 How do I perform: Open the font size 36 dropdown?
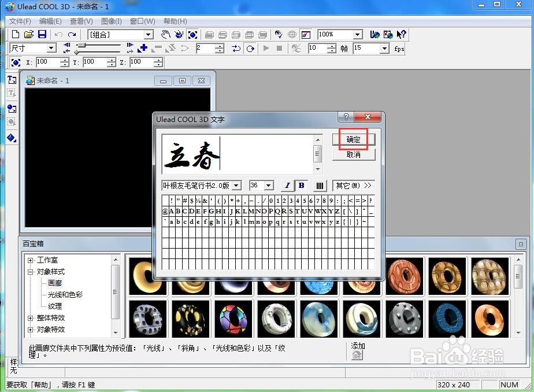(x=269, y=186)
